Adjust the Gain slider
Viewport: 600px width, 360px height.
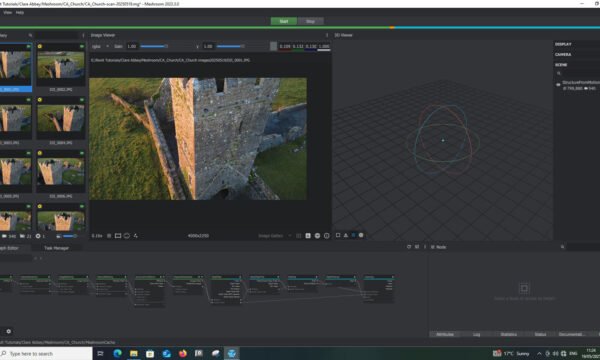pyautogui.click(x=154, y=46)
